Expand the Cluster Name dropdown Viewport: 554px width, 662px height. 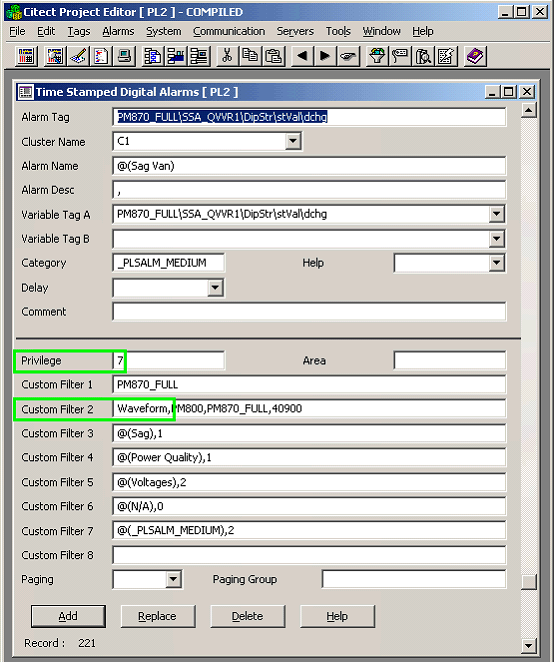pos(293,141)
